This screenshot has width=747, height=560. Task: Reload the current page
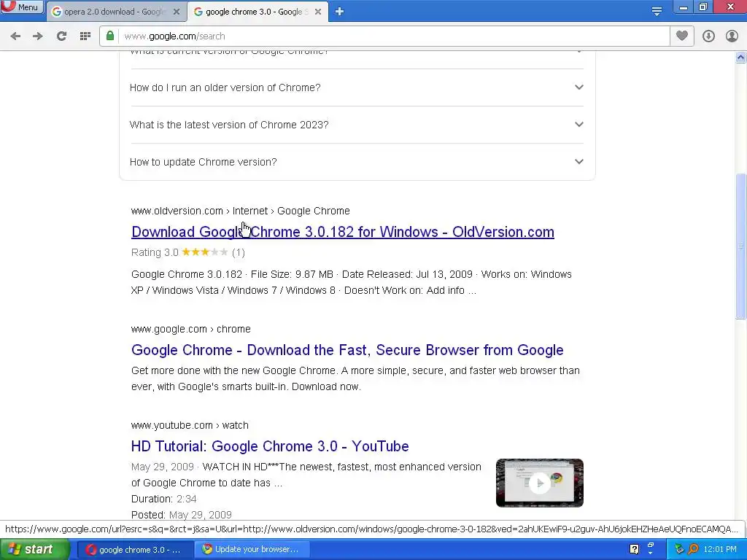coord(61,36)
